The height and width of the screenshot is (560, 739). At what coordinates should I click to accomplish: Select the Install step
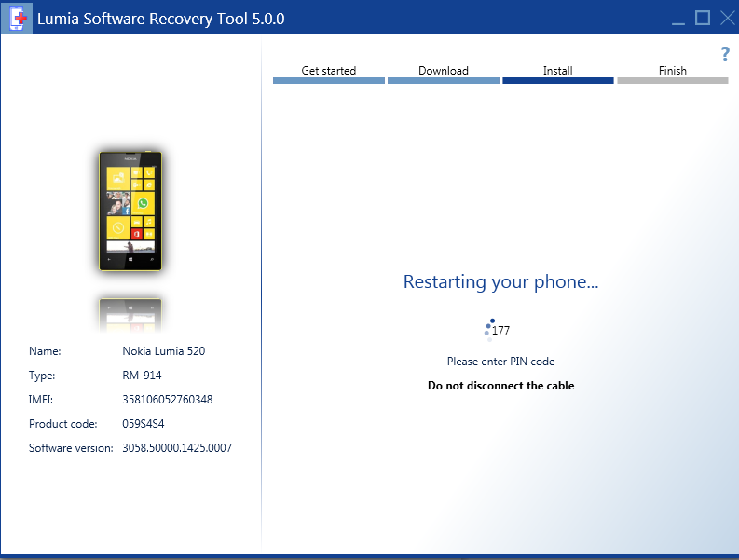coord(557,71)
